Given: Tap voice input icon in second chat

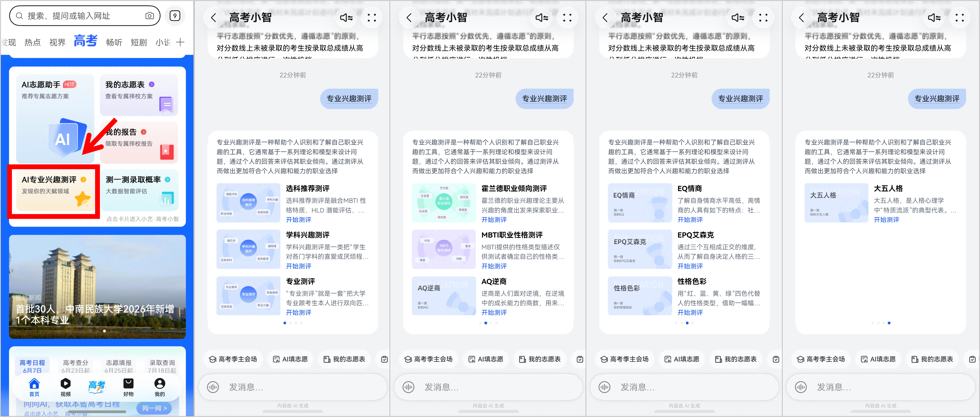Looking at the screenshot, I should (409, 387).
